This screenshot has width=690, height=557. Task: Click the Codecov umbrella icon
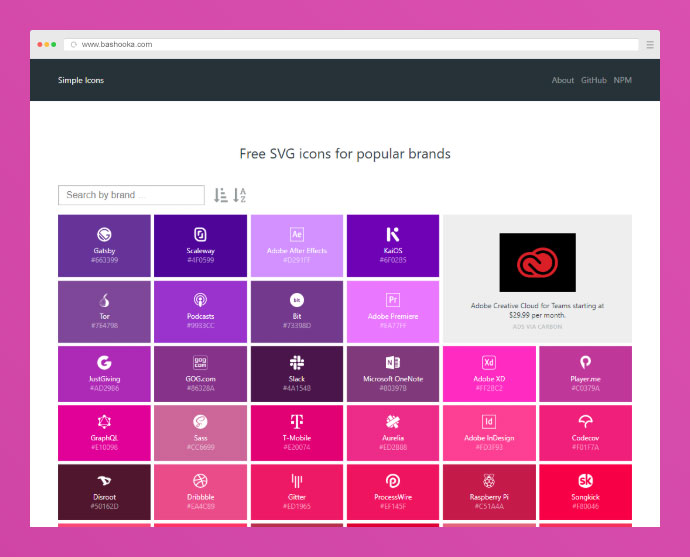point(585,421)
